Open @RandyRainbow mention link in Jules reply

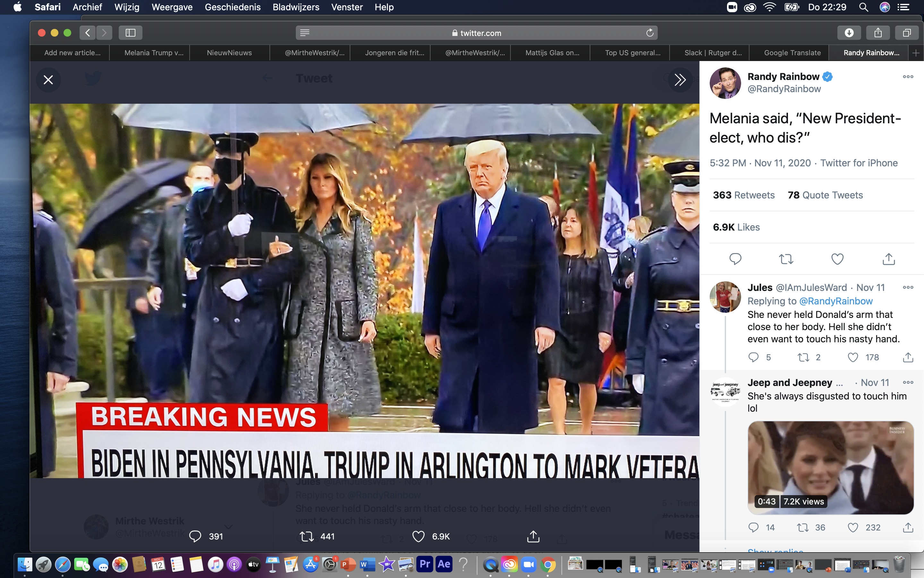[836, 301]
